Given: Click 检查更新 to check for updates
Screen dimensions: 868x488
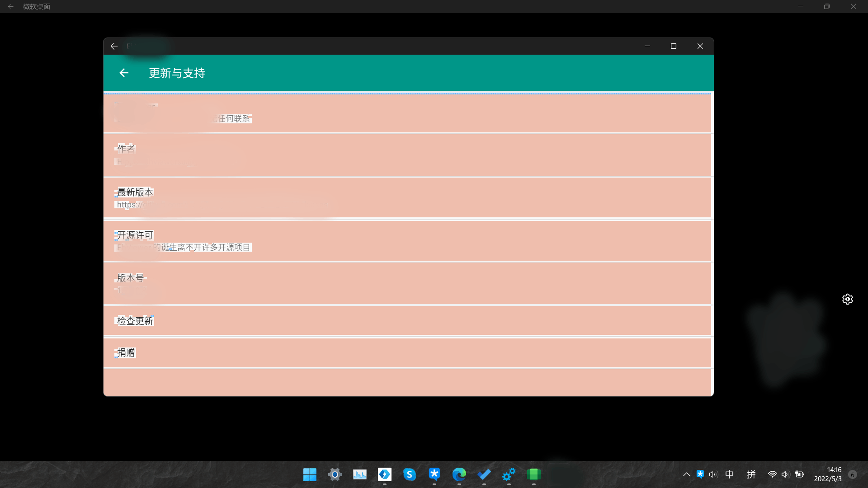Looking at the screenshot, I should [135, 320].
